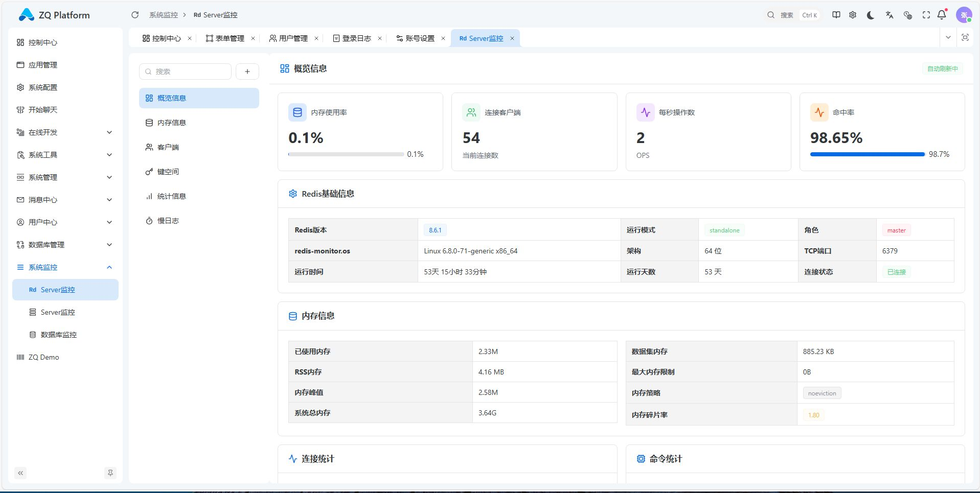Click the 连接客户端 users icon
Screen dimensions: 980x493
[x=471, y=112]
